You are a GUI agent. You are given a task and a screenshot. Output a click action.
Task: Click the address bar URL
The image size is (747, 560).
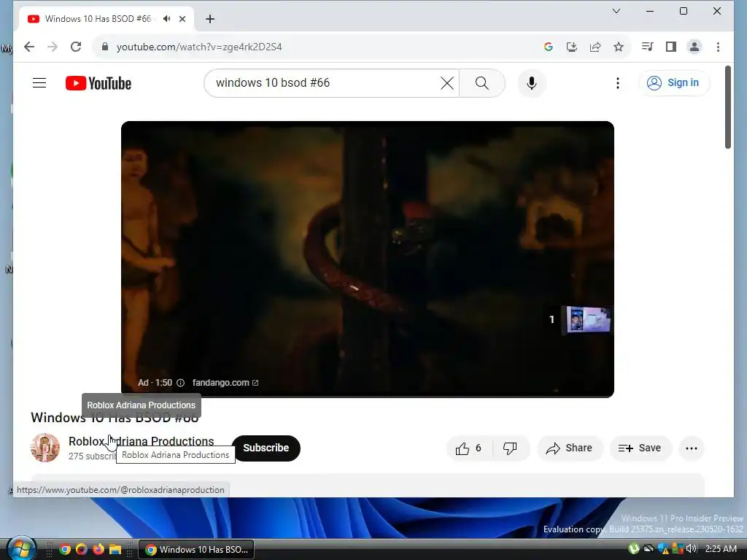point(199,47)
